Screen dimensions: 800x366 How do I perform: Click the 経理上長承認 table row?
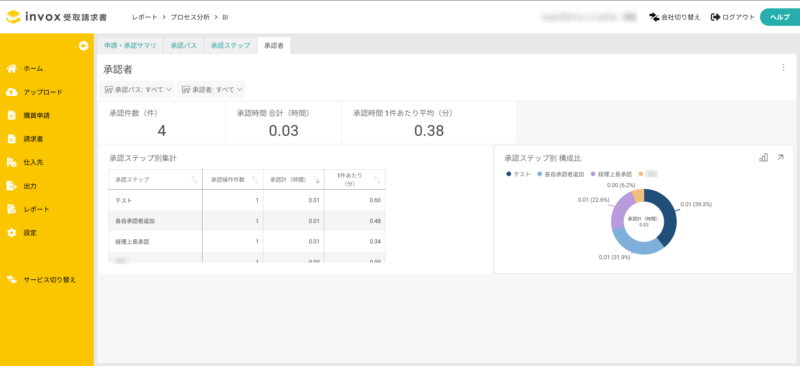(247, 241)
